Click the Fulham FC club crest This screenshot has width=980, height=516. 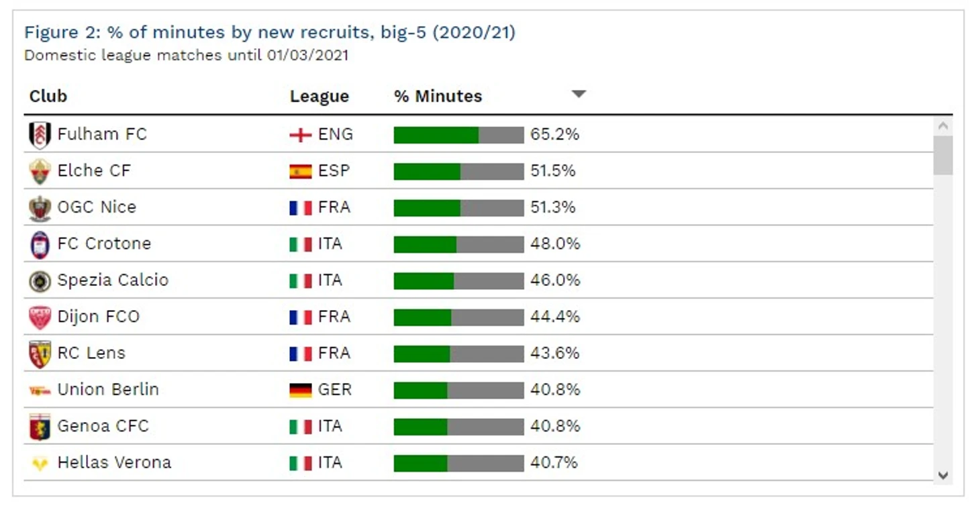(40, 135)
